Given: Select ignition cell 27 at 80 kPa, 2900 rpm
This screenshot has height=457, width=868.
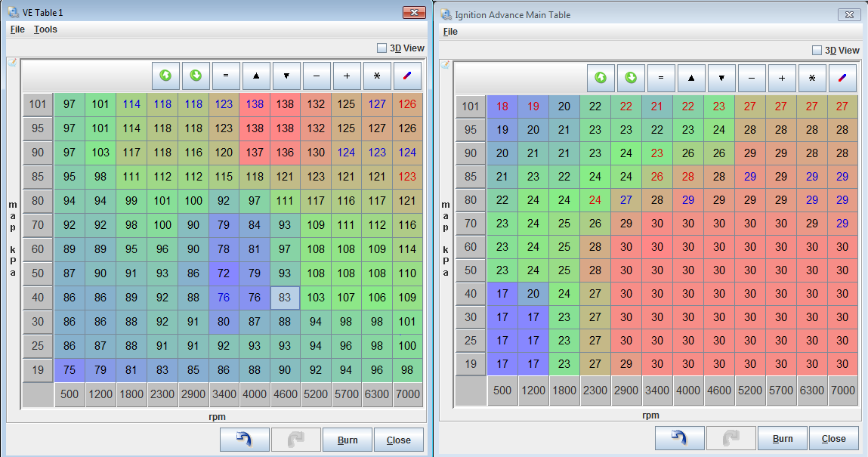Looking at the screenshot, I should (626, 199).
